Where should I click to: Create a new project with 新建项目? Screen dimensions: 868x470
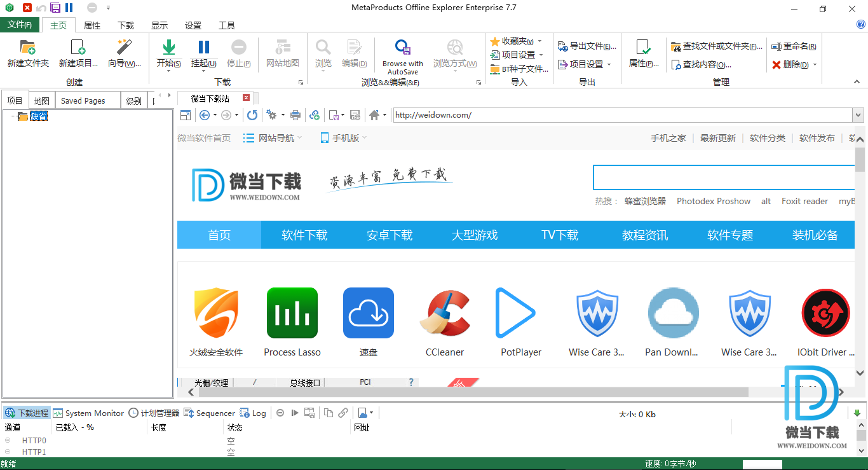click(x=78, y=53)
